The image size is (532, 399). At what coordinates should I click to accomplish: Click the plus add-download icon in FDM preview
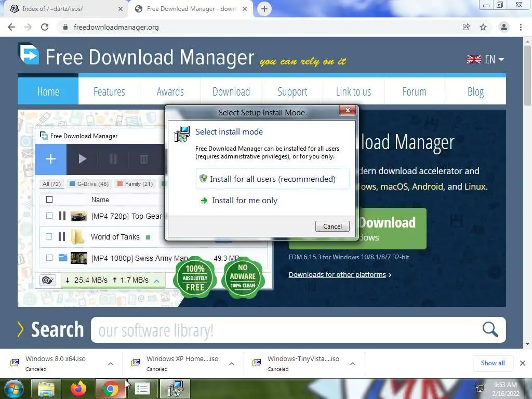[50, 159]
